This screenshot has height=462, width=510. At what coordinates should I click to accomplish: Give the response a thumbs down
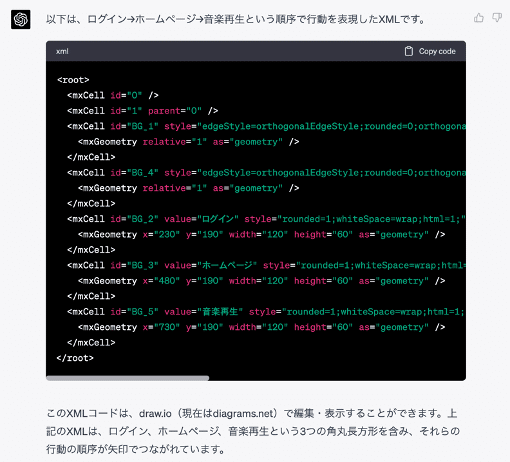point(497,18)
